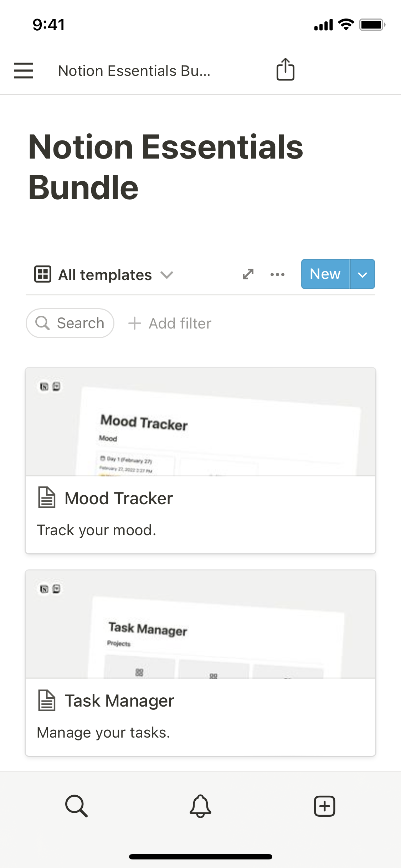The width and height of the screenshot is (401, 868).
Task: Expand database to full page
Action: pos(248,274)
